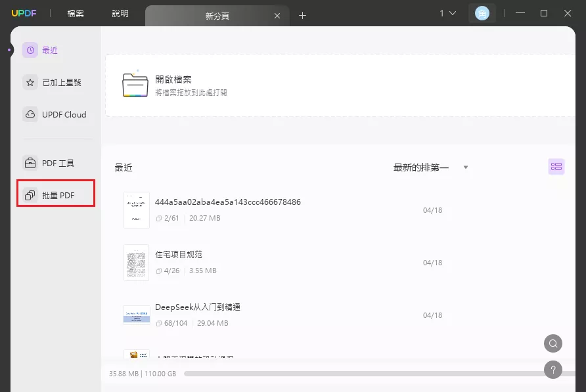Open the user account avatar

click(x=482, y=14)
